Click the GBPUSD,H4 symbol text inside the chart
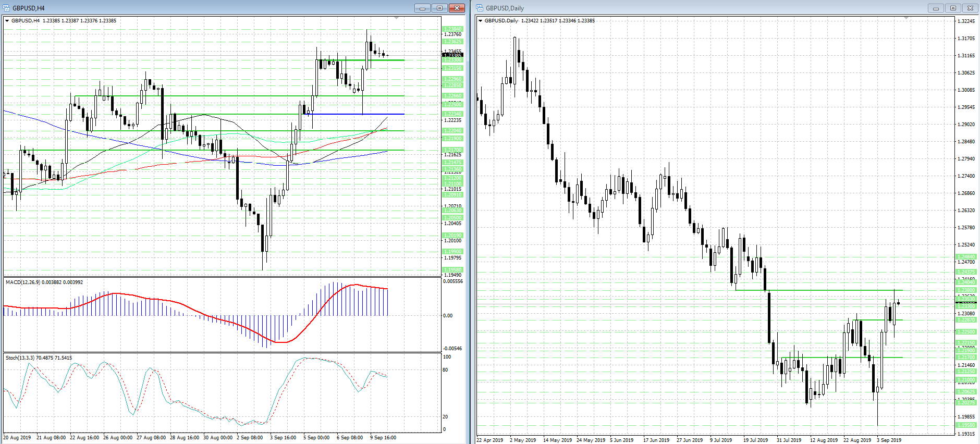The image size is (980, 444). 26,21
